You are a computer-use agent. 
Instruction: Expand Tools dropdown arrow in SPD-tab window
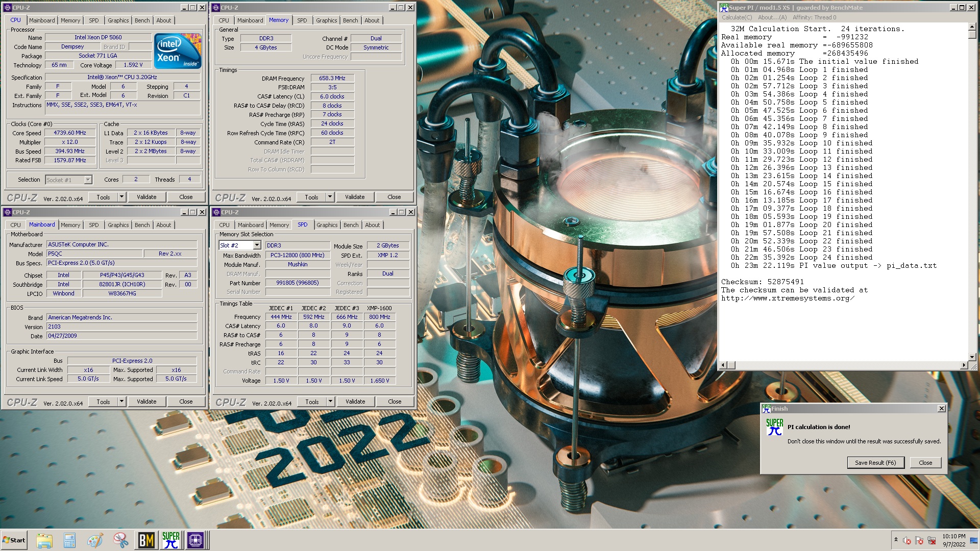pos(330,402)
